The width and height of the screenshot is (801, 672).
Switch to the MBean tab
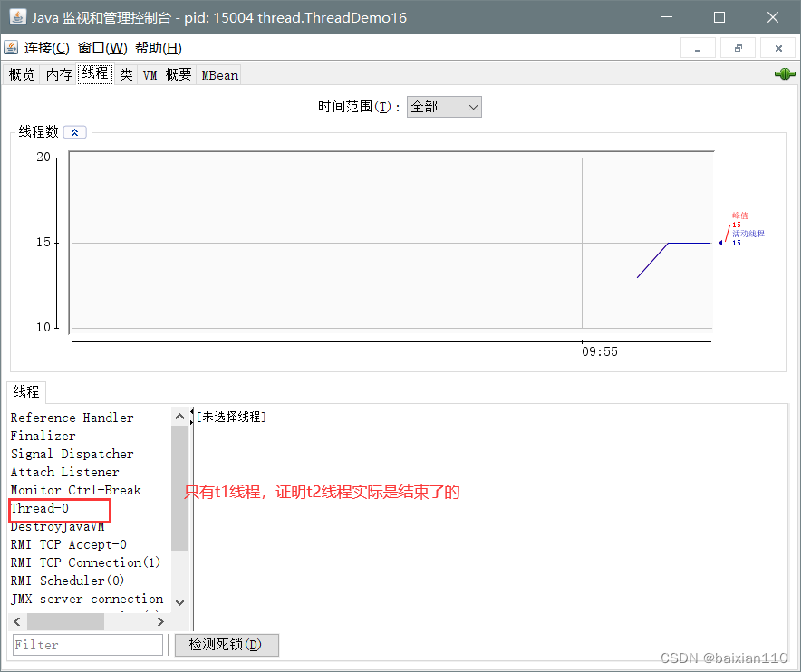click(219, 74)
